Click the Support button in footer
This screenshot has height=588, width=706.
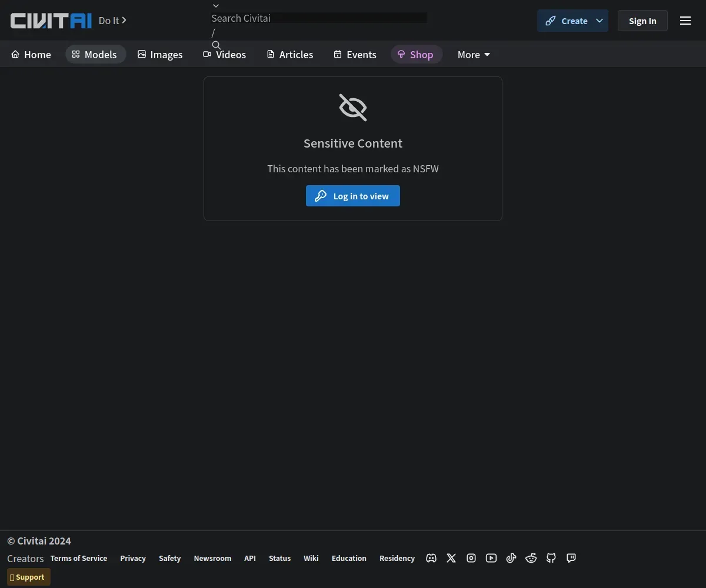(x=29, y=577)
